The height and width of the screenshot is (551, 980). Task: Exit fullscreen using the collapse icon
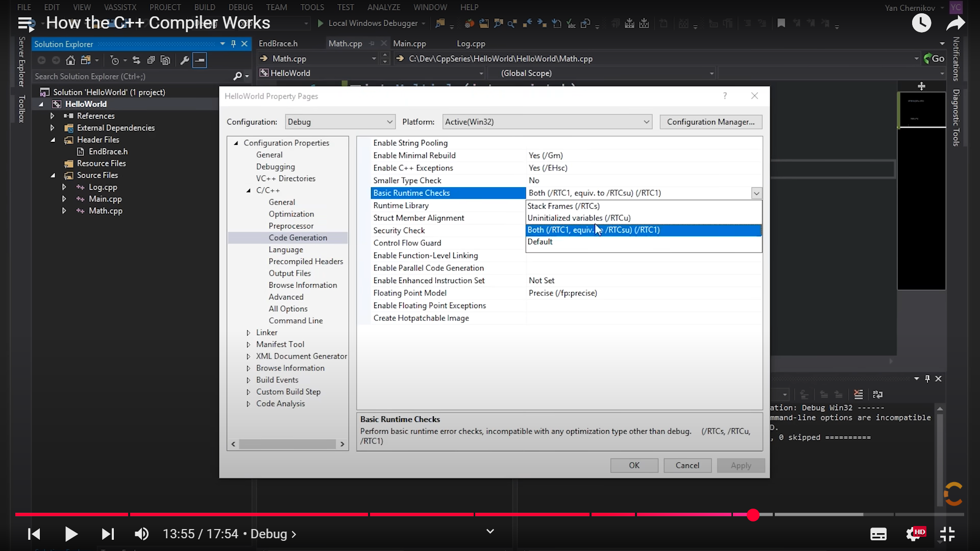point(947,534)
